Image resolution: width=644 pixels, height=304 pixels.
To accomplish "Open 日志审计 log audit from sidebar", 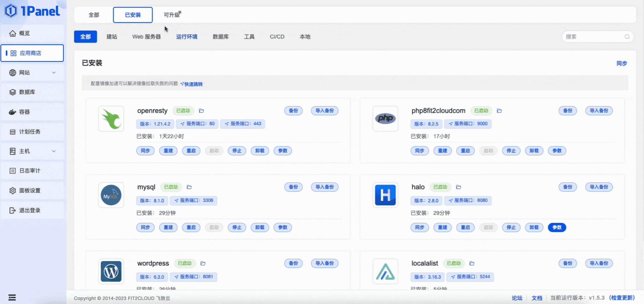I will click(x=29, y=170).
